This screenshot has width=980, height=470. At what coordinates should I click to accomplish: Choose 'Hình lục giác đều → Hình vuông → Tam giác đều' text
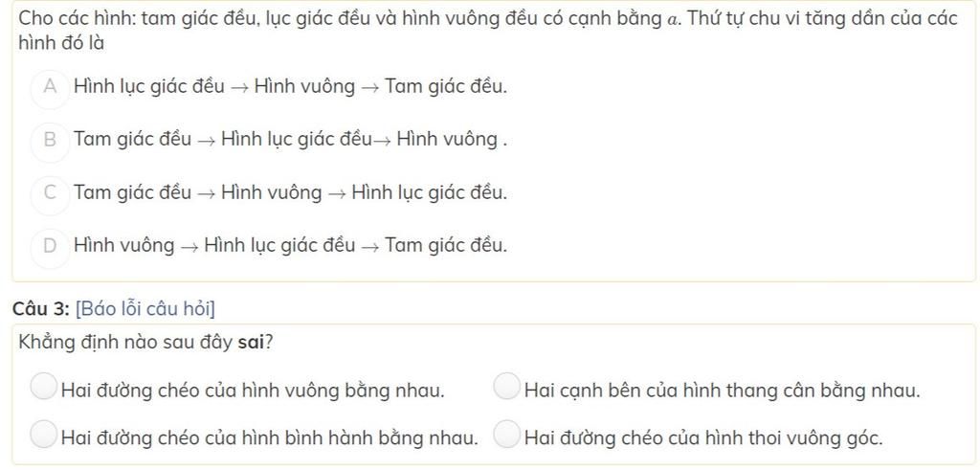pos(291,86)
